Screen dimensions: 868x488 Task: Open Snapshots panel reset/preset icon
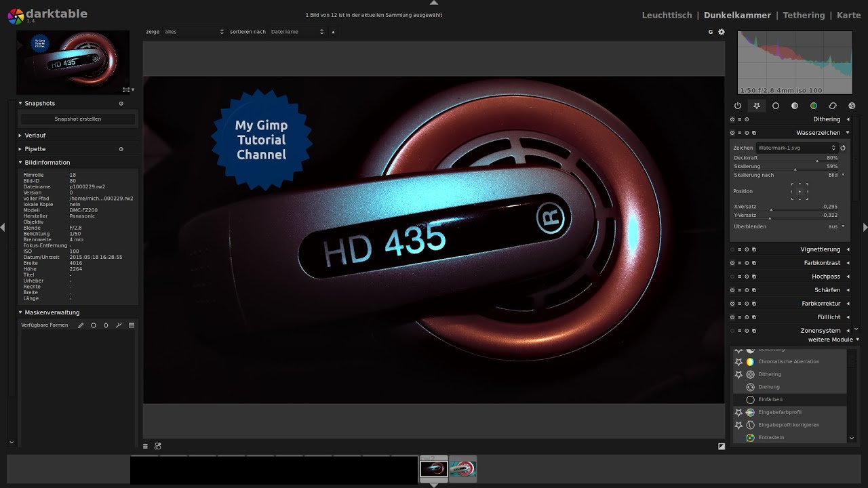click(x=121, y=104)
